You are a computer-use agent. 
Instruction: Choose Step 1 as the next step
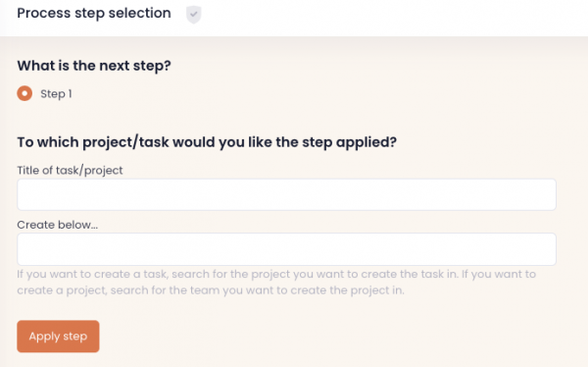pos(24,93)
